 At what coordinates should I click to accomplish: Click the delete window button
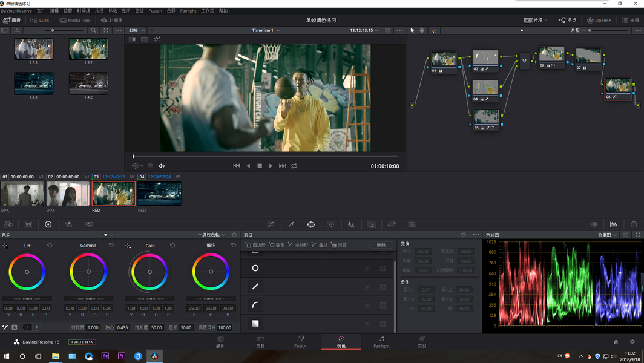(x=381, y=245)
